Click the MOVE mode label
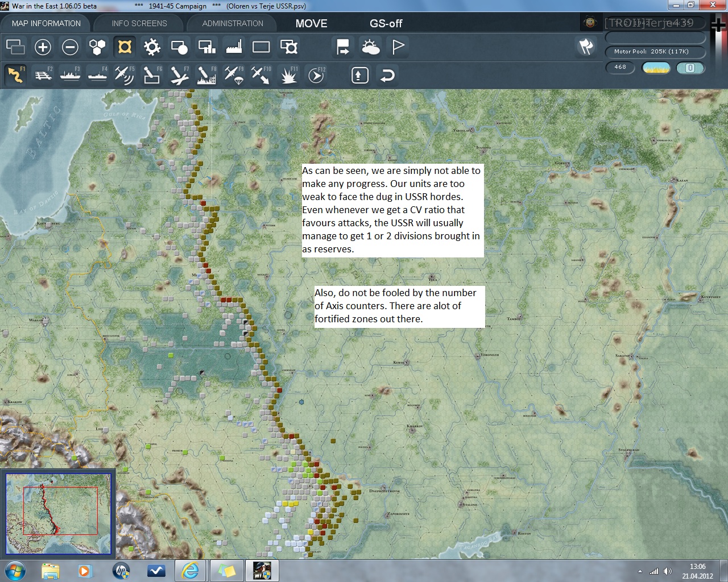Viewport: 728px width, 582px height. [311, 23]
